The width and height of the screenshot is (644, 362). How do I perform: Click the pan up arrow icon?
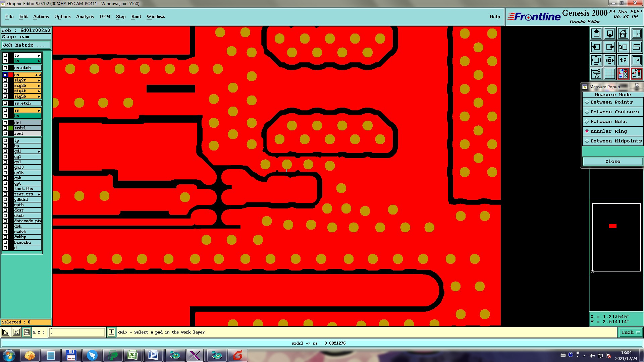click(596, 34)
